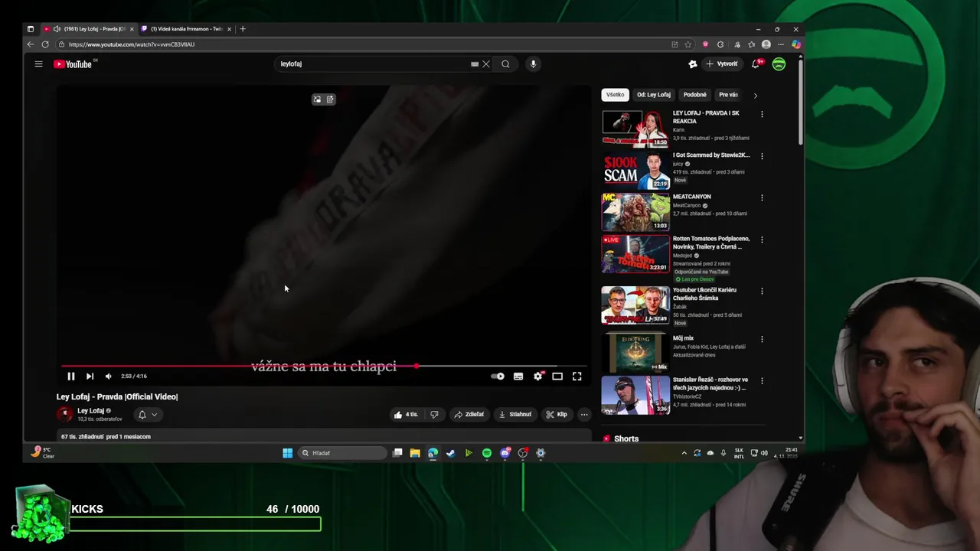Open options for Môj mix
This screenshot has height=551, width=980.
(762, 339)
